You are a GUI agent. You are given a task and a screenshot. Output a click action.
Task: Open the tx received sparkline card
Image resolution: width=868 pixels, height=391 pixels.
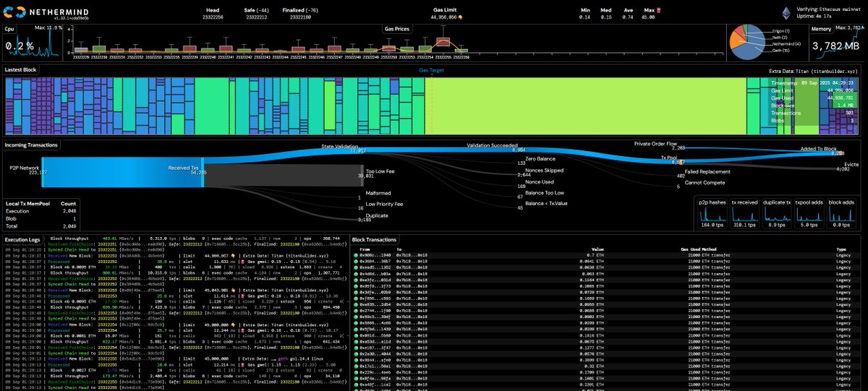coord(744,213)
